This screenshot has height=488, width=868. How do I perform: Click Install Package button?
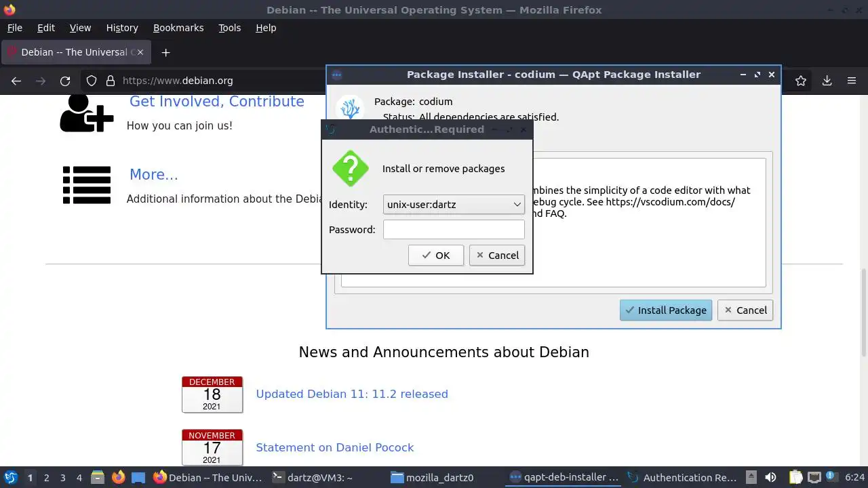click(x=666, y=310)
